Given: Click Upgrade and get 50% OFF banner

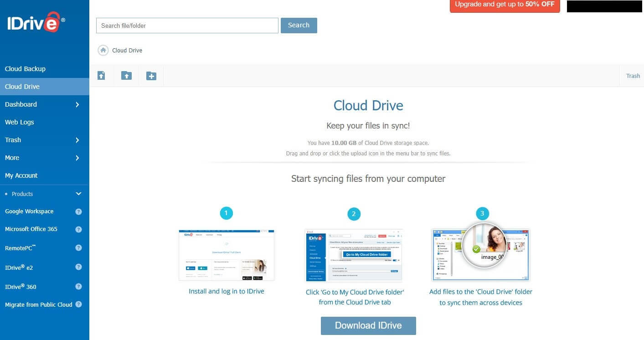Looking at the screenshot, I should click(505, 5).
